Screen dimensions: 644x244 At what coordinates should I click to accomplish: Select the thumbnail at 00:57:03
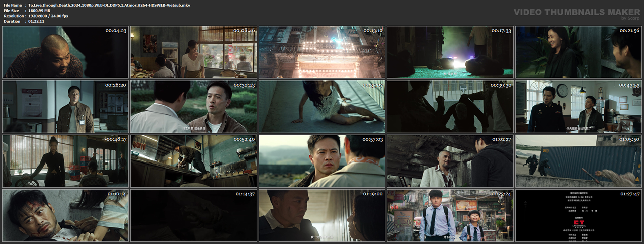click(x=322, y=160)
